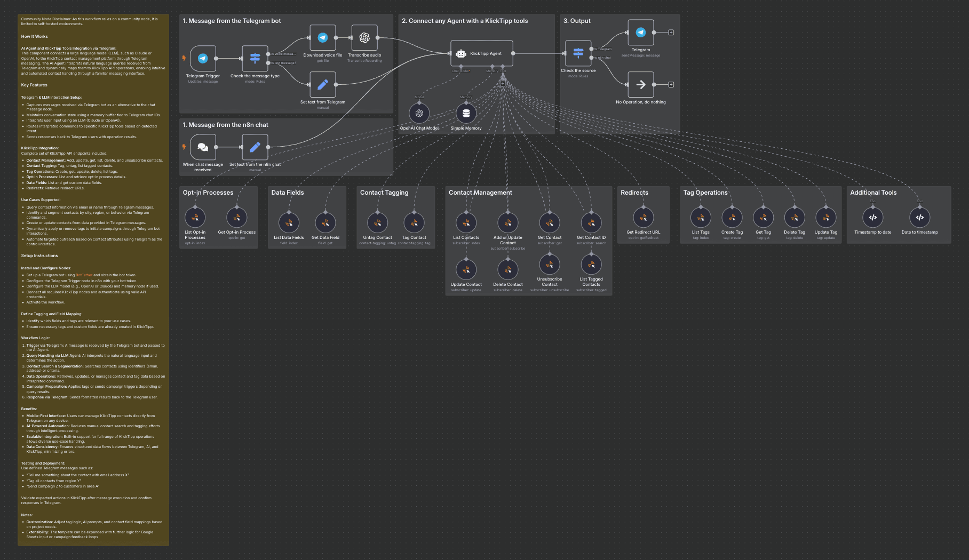Click the 'Contact Tagging' group title
This screenshot has height=560, width=969.
pyautogui.click(x=384, y=193)
